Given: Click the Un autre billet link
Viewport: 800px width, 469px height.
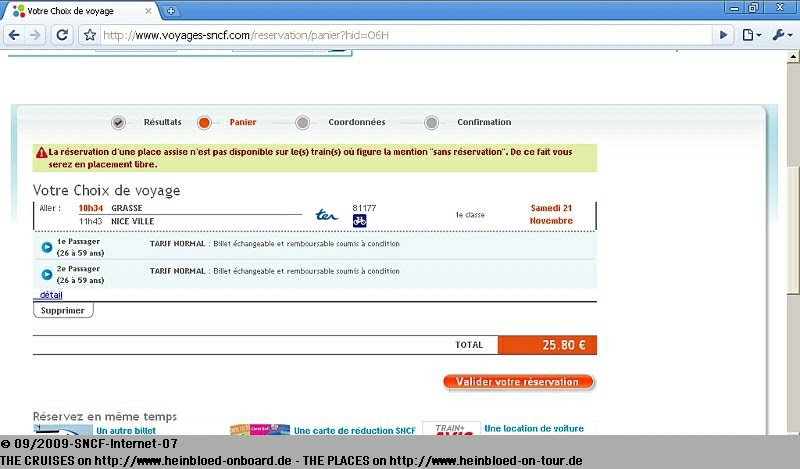Looking at the screenshot, I should pyautogui.click(x=126, y=431).
